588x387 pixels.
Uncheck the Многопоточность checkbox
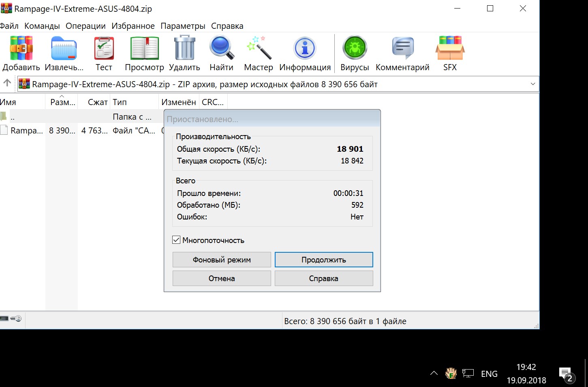click(x=176, y=240)
